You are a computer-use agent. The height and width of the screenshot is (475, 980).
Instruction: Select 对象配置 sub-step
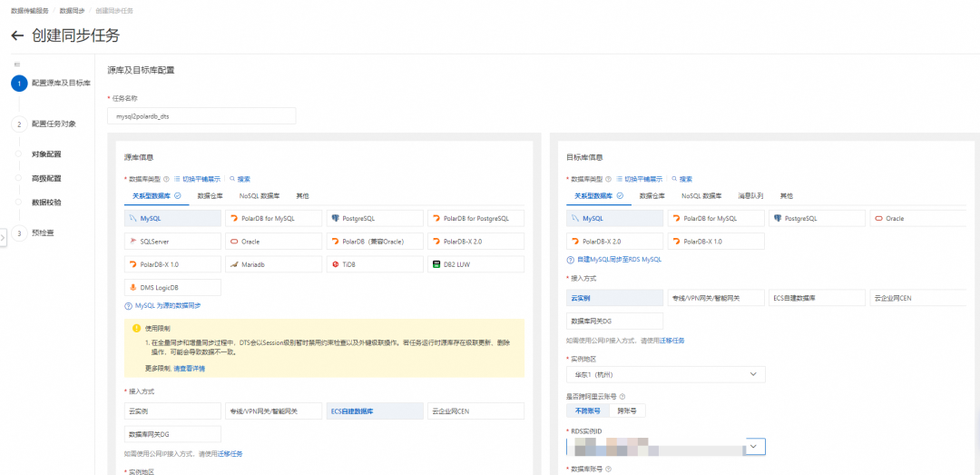point(46,154)
